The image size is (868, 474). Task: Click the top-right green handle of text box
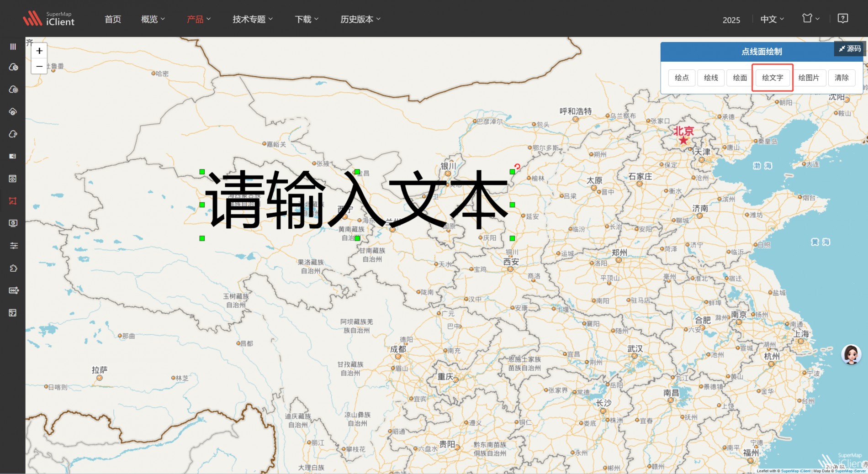click(512, 172)
